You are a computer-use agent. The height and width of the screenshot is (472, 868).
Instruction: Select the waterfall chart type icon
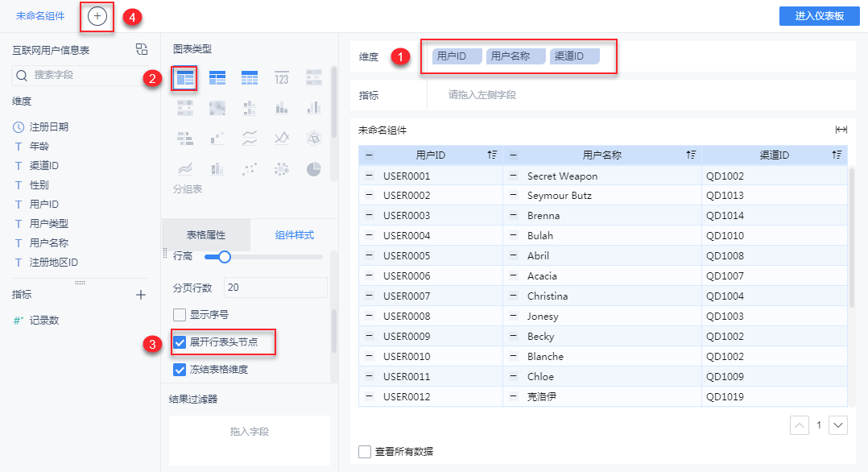[x=217, y=138]
